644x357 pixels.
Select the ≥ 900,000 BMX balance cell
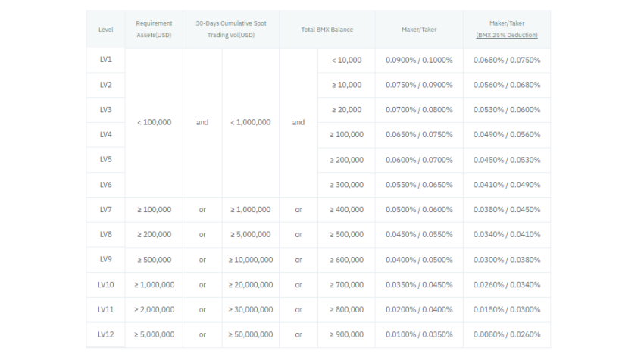point(346,334)
